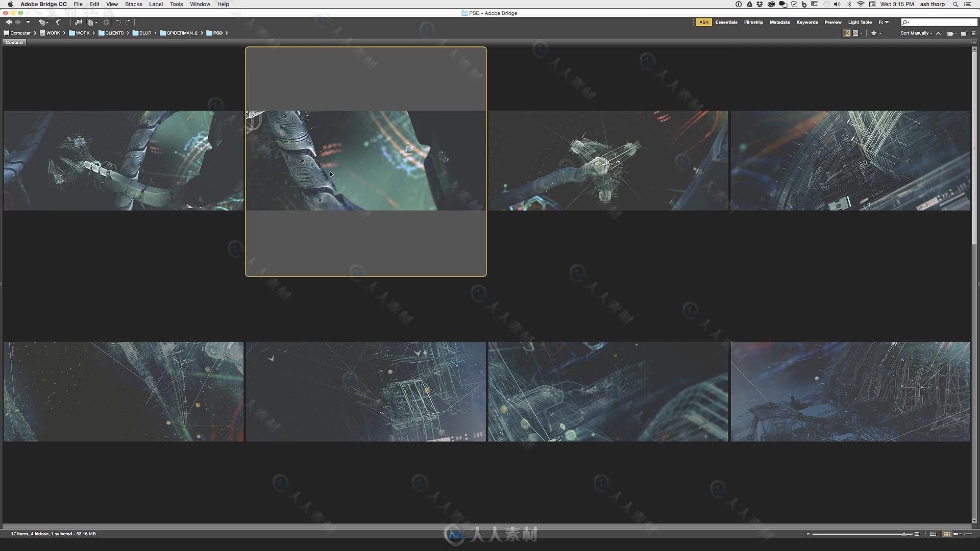Switch to view content as list

click(x=968, y=534)
